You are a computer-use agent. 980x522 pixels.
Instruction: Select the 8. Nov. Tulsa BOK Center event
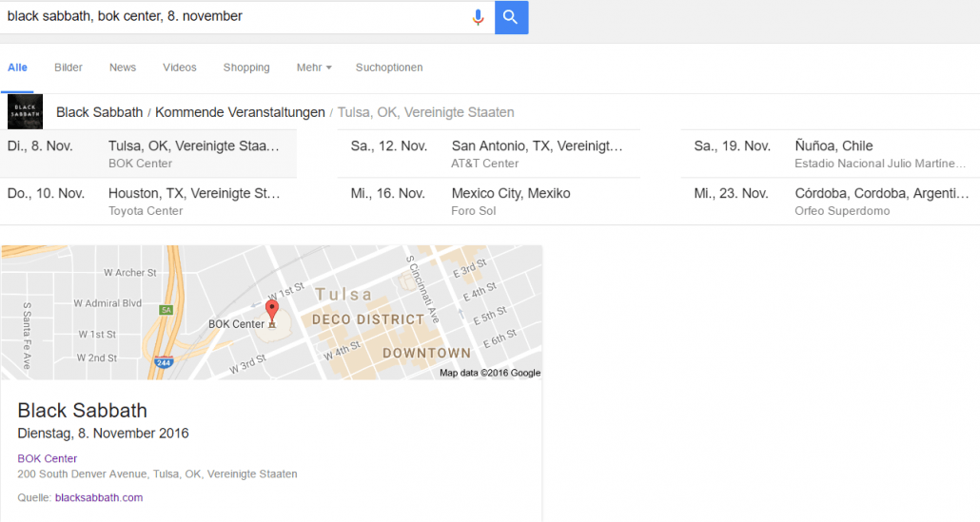point(148,154)
